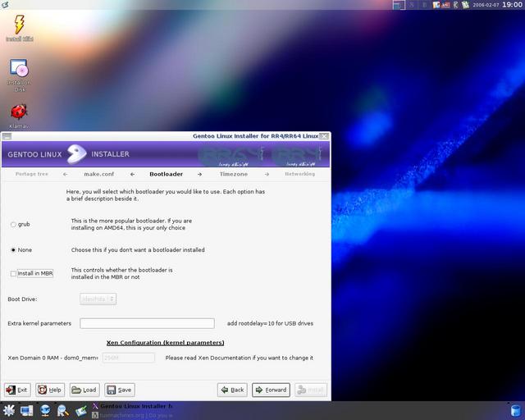This screenshot has width=525, height=420.
Task: Click Load to load a profile
Action: coord(84,390)
